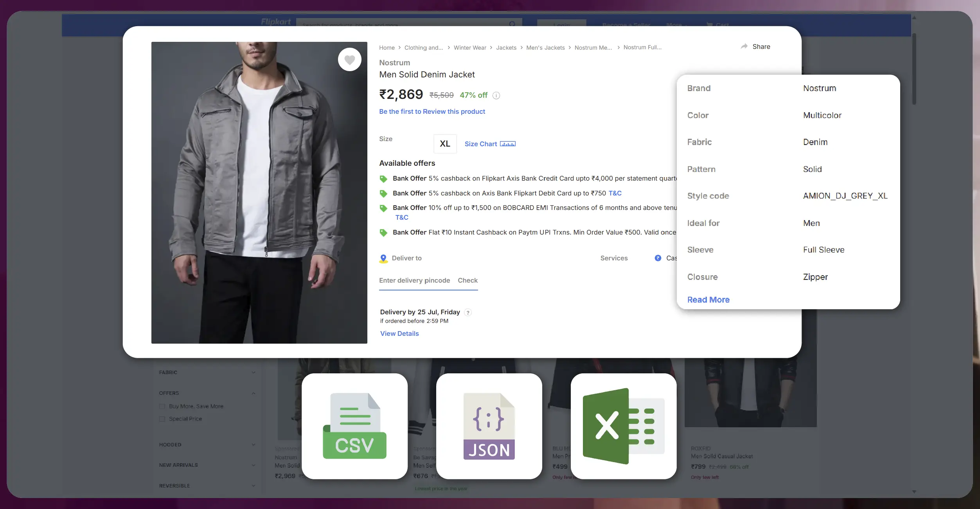This screenshot has height=509, width=980.
Task: Go to the Men's Jackets breadcrumb
Action: pos(545,48)
